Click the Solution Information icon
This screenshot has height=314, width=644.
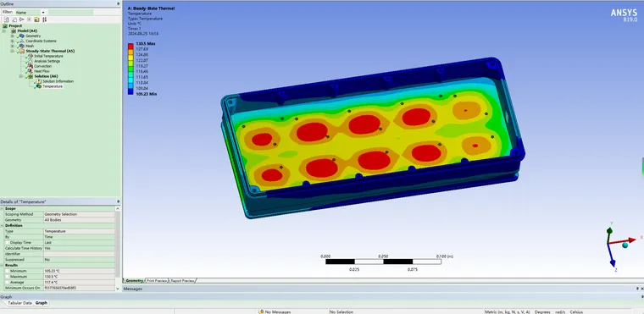(x=39, y=81)
